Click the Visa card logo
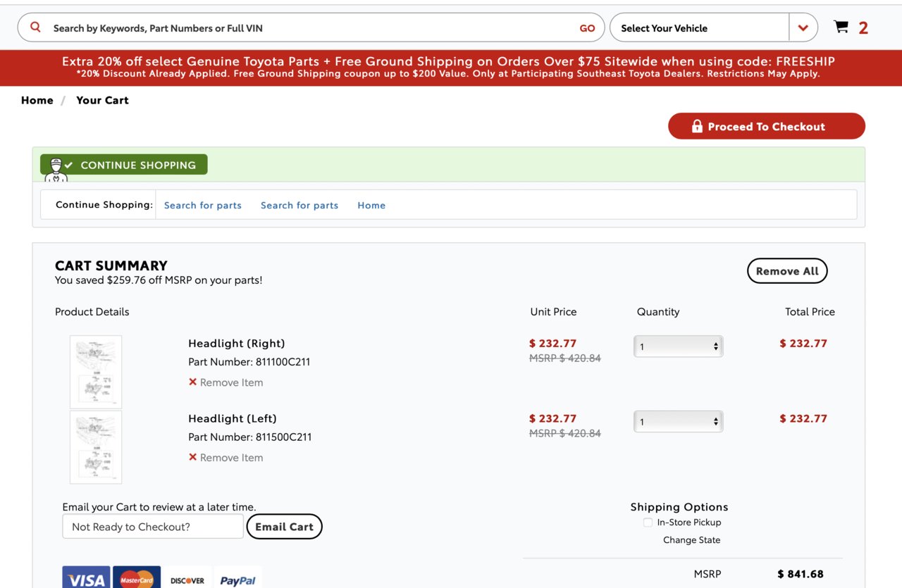The image size is (902, 588). 86,578
